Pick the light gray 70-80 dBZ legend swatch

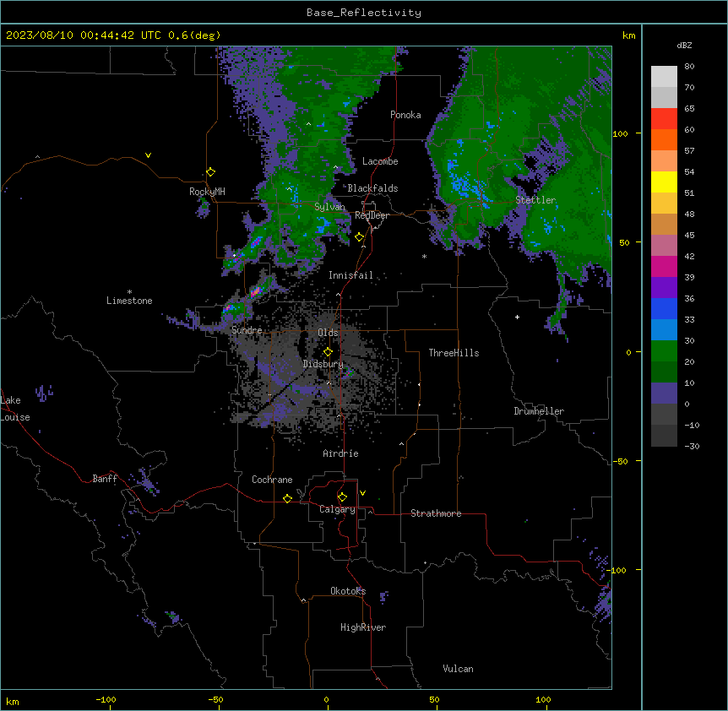[664, 77]
